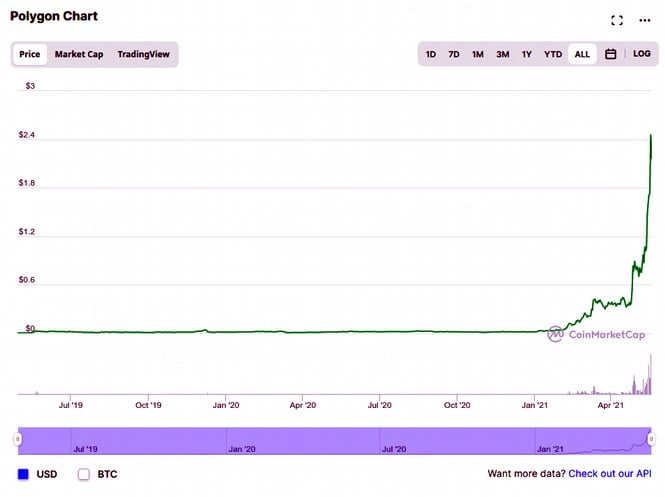Select the ALL time range
The height and width of the screenshot is (497, 665).
[x=582, y=54]
